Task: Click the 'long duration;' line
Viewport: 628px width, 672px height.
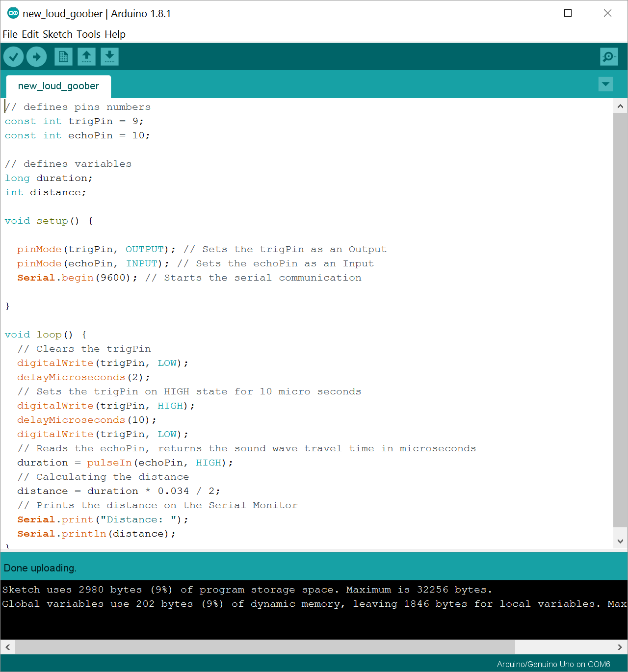Action: point(49,178)
